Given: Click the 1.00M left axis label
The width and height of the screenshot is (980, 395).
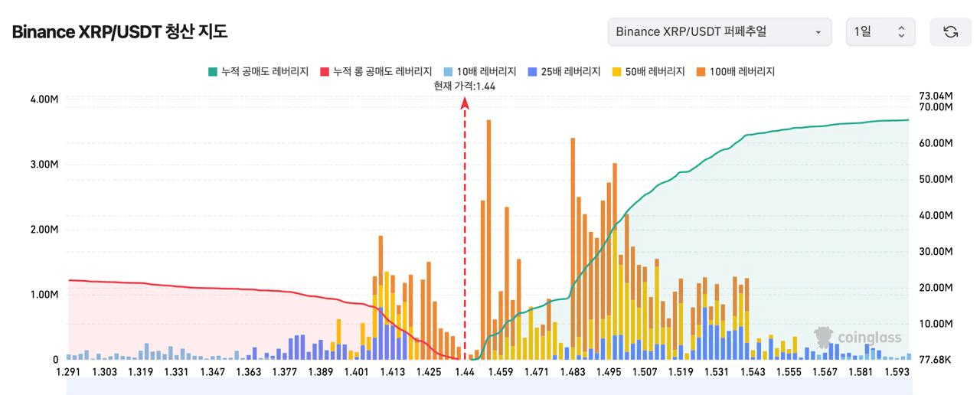Looking at the screenshot, I should pos(44,295).
